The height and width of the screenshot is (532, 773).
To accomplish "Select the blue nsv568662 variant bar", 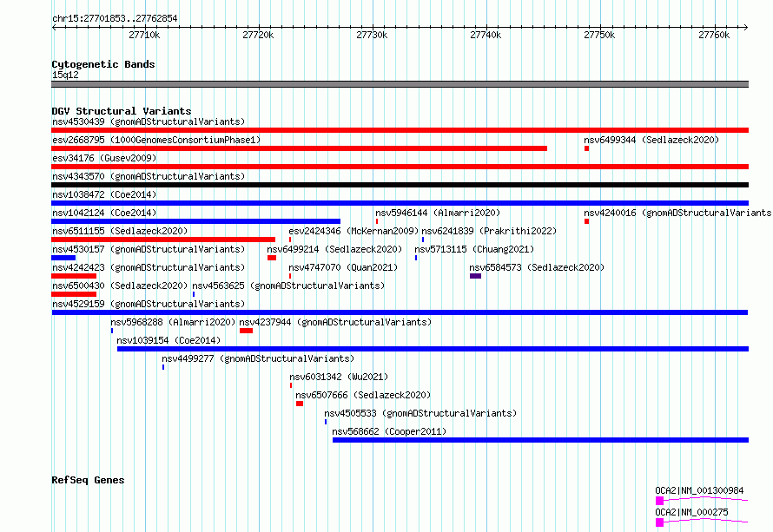I will pyautogui.click(x=541, y=440).
